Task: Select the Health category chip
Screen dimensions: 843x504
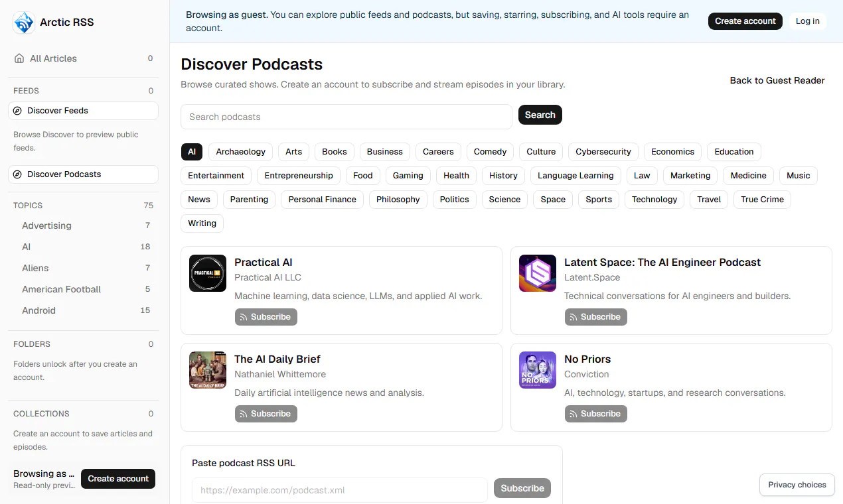Action: click(x=456, y=176)
